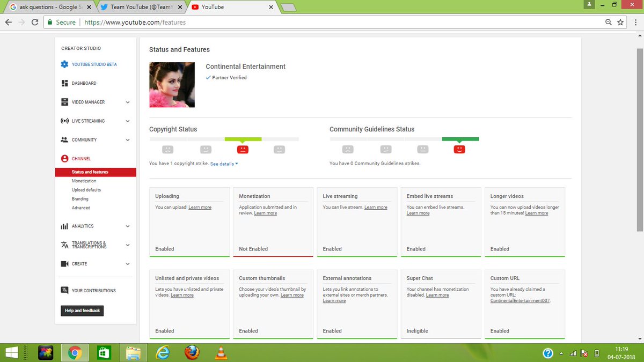Click the Community people icon

[x=64, y=139]
